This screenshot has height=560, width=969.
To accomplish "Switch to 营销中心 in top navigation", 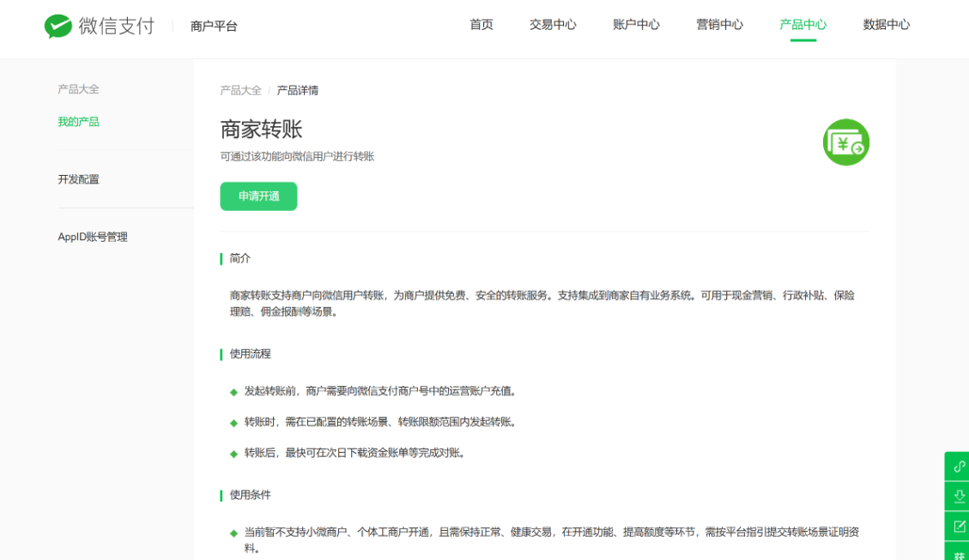I will click(x=719, y=25).
